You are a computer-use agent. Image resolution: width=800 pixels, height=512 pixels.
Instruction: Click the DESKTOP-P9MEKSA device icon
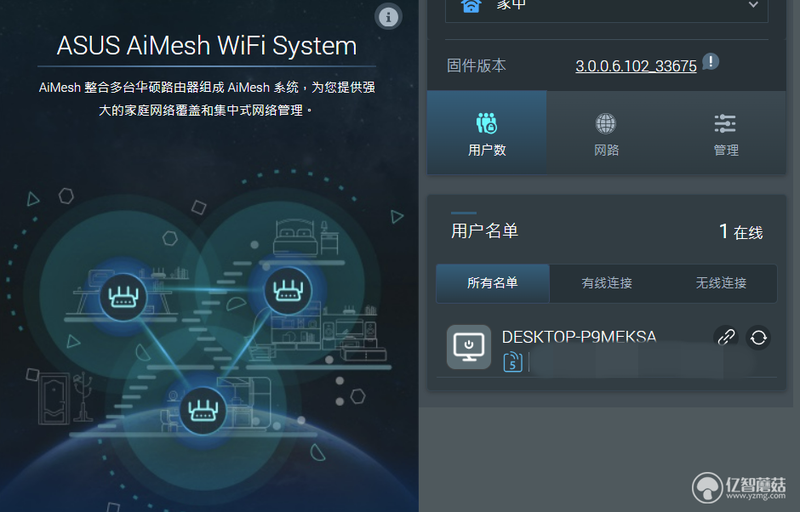coord(469,347)
